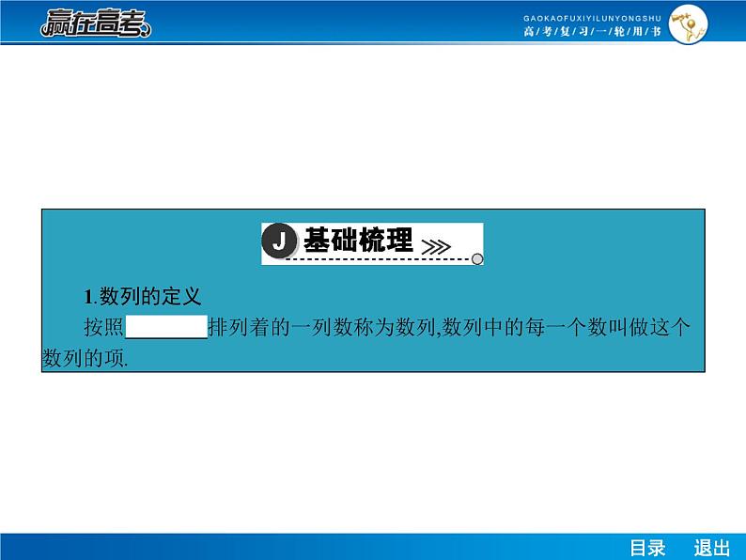Click the J circle badge icon

pos(280,241)
